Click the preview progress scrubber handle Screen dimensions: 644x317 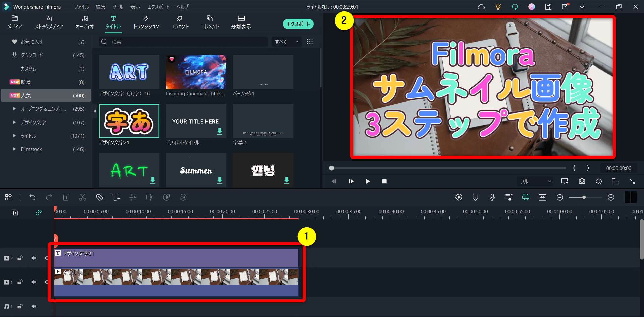332,168
